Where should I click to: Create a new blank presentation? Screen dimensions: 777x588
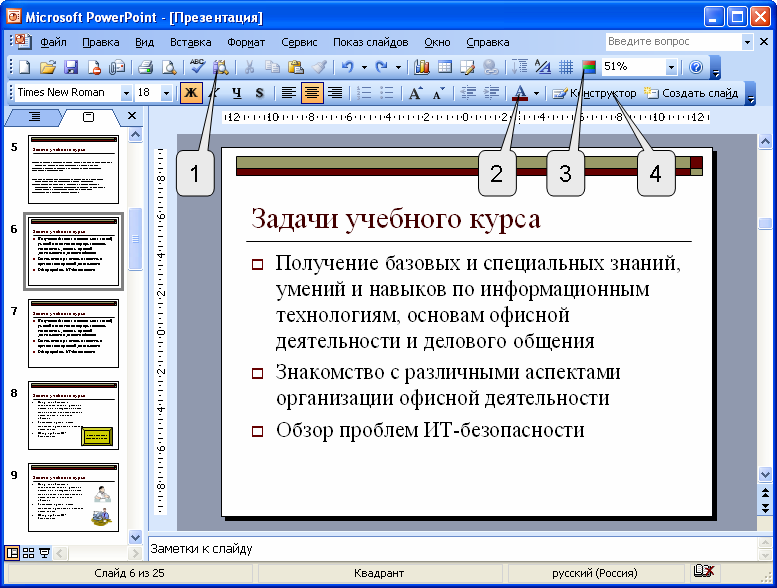[24, 67]
